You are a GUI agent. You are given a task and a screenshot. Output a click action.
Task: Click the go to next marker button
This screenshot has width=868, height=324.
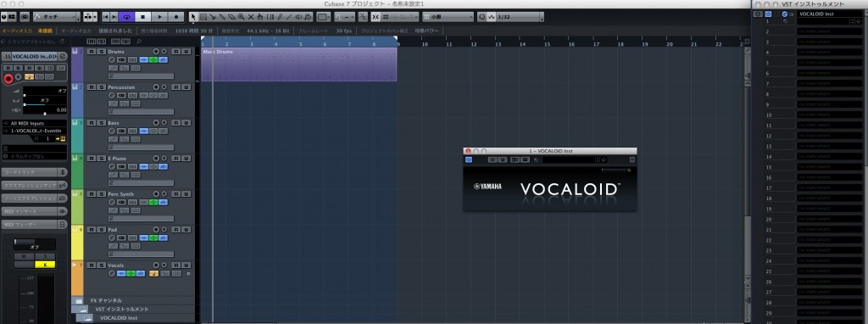pos(114,17)
